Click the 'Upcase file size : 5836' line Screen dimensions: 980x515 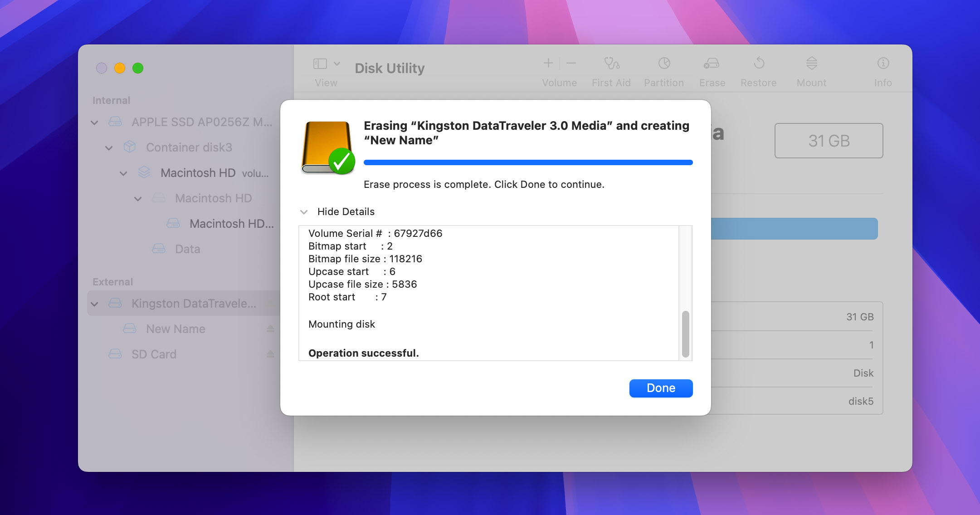coord(363,284)
